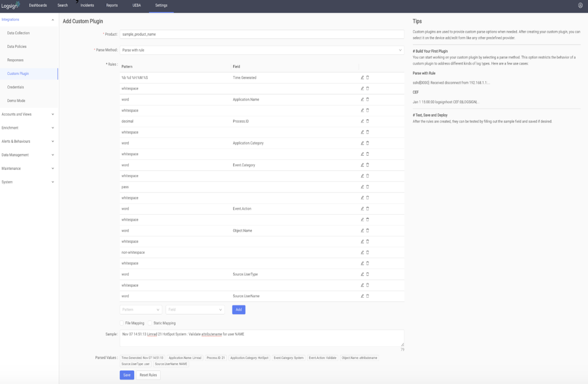Screen dimensions: 588x384
Task: Open the Pattern dropdown
Action: (141, 310)
